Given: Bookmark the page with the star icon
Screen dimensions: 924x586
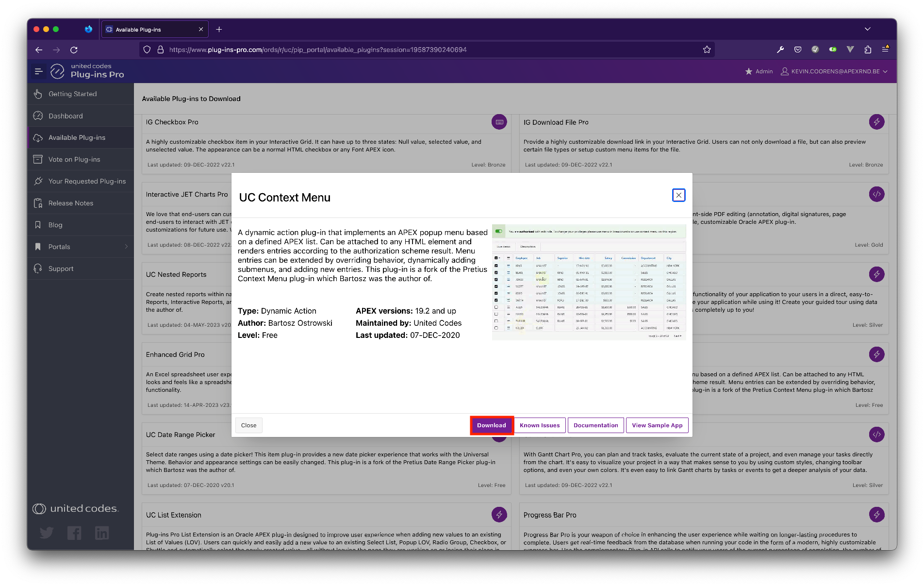Looking at the screenshot, I should tap(707, 50).
